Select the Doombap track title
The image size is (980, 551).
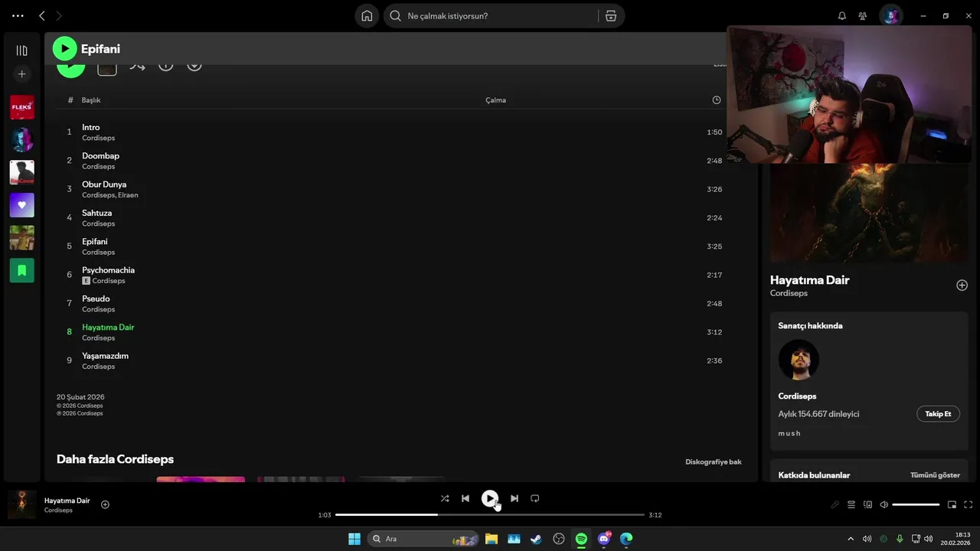click(x=100, y=156)
